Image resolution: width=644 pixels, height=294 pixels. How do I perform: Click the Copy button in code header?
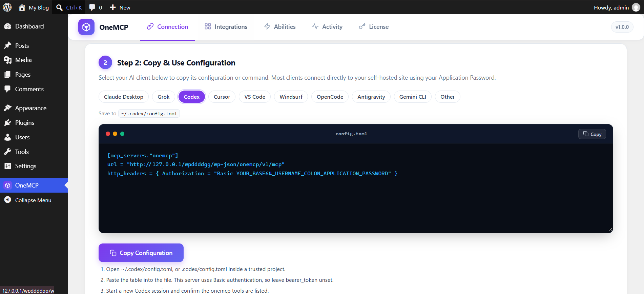pyautogui.click(x=592, y=134)
